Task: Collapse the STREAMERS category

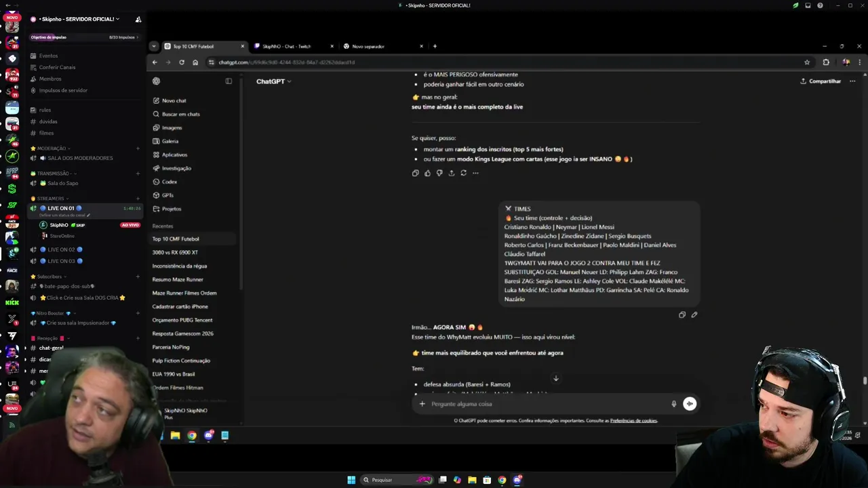Action: (x=50, y=199)
